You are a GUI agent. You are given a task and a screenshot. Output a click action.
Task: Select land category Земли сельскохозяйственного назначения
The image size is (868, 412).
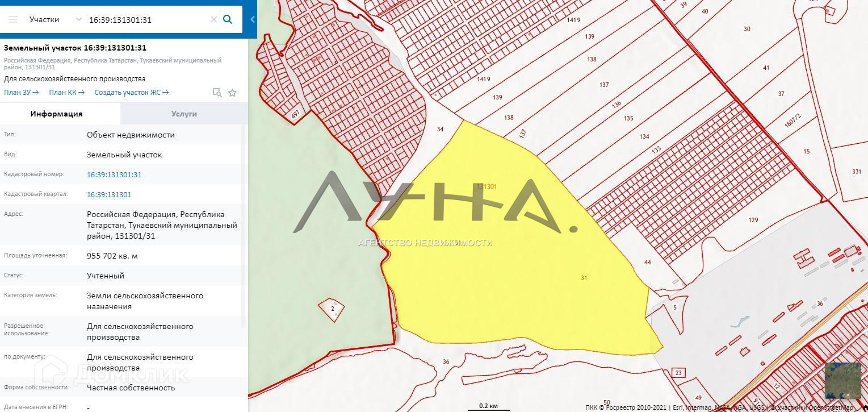point(145,301)
